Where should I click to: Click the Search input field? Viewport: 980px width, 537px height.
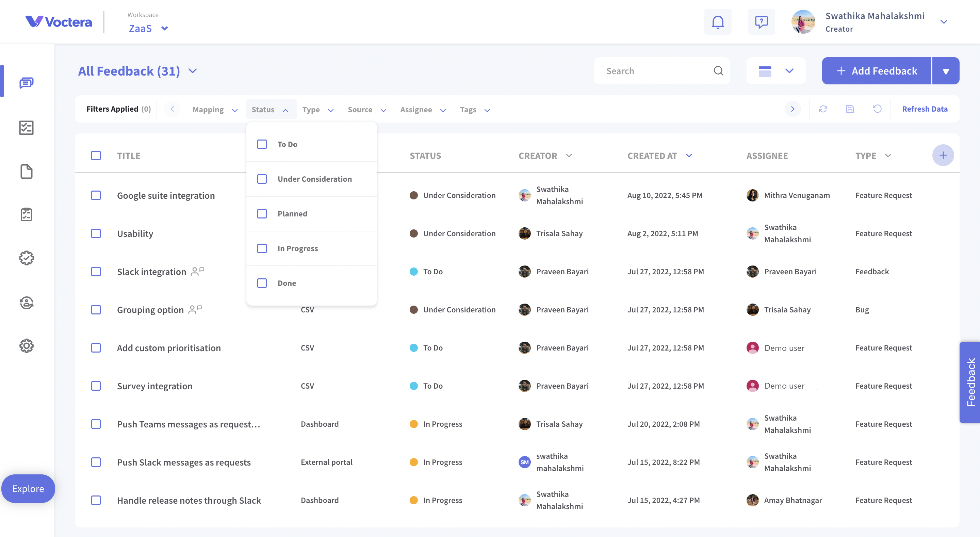pyautogui.click(x=661, y=71)
